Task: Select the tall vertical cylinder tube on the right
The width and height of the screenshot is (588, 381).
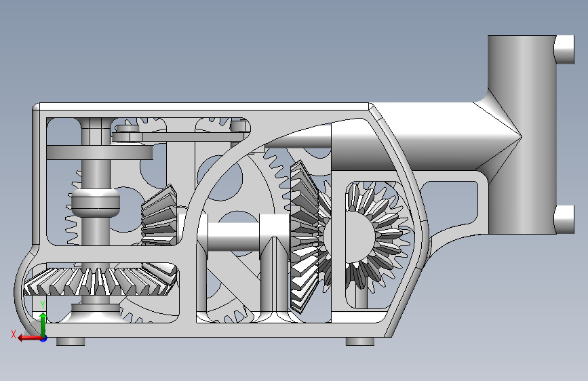Action: (x=522, y=135)
